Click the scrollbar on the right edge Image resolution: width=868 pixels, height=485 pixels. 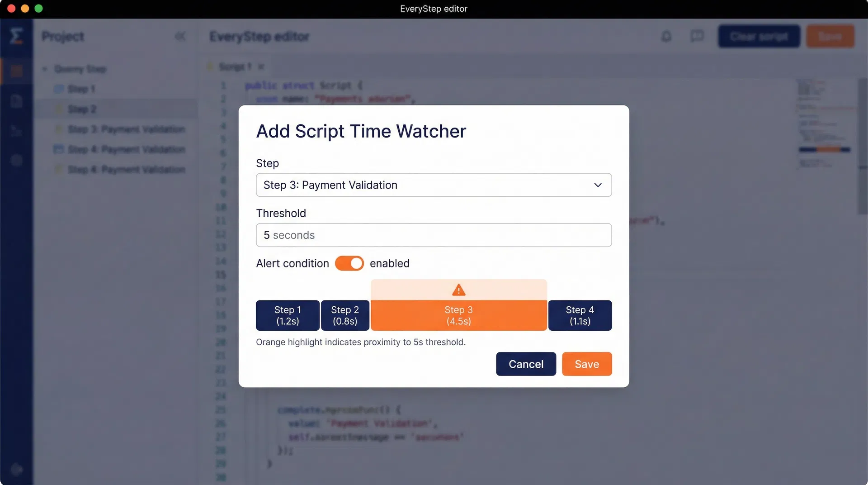point(863,145)
